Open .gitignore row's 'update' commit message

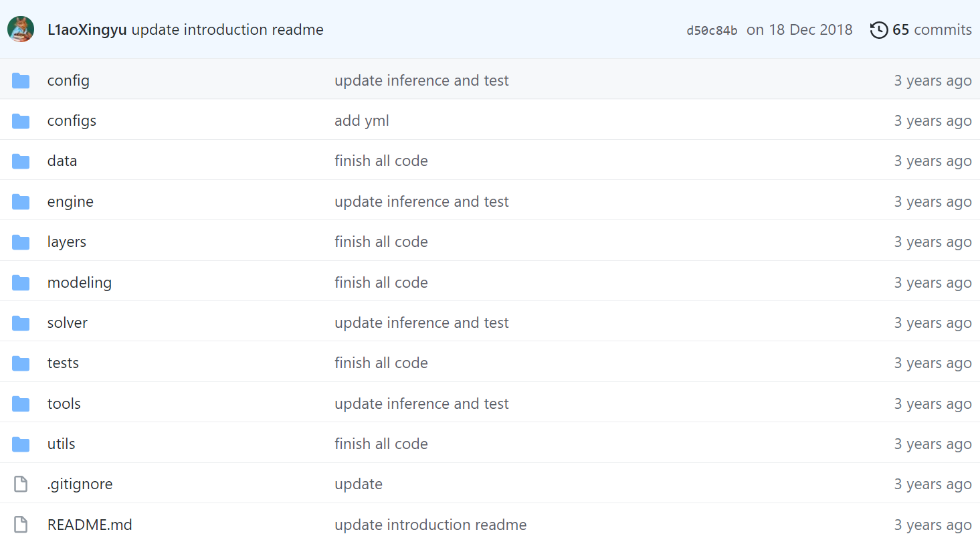[359, 484]
